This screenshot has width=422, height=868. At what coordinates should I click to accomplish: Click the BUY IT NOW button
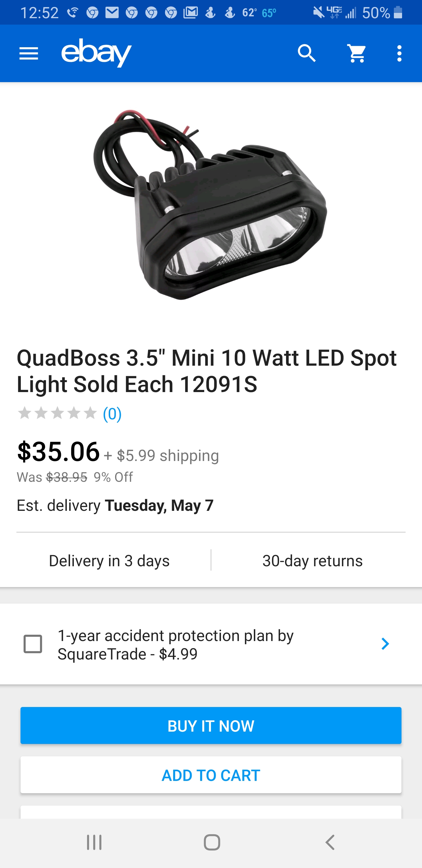click(211, 725)
